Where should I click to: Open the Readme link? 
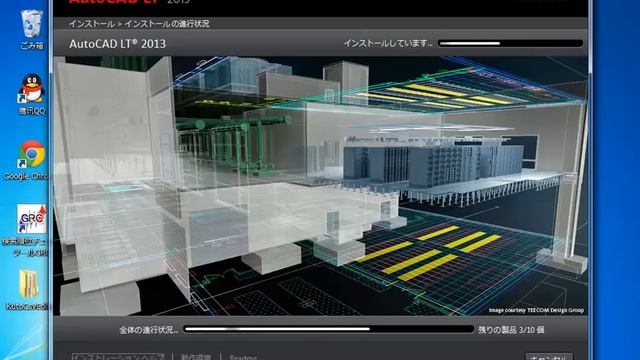pos(243,357)
